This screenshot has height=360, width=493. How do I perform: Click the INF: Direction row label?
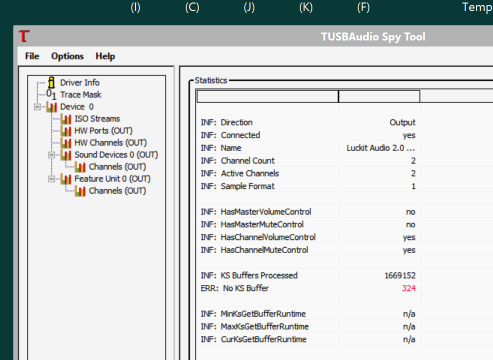click(x=227, y=122)
